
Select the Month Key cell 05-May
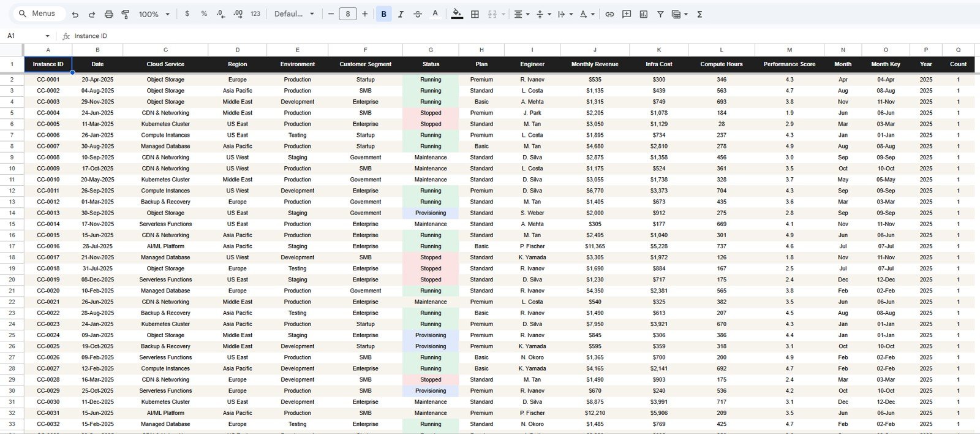[886, 180]
